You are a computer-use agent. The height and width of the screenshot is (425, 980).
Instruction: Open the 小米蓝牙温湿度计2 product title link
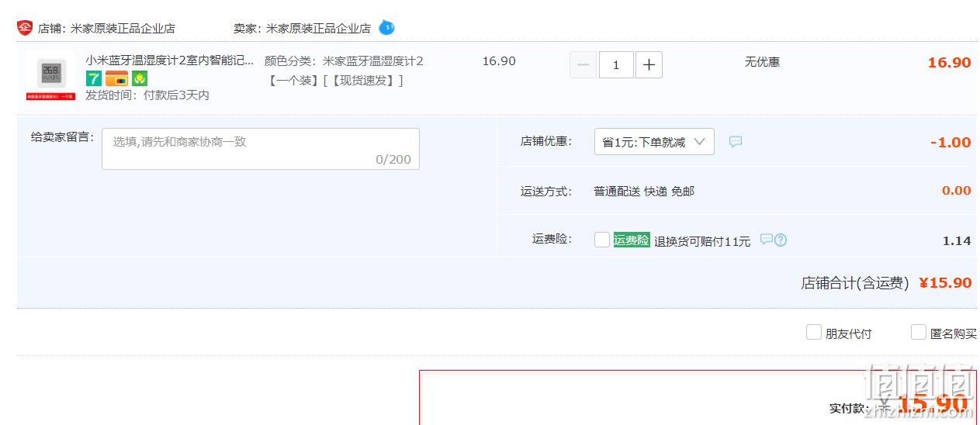169,60
